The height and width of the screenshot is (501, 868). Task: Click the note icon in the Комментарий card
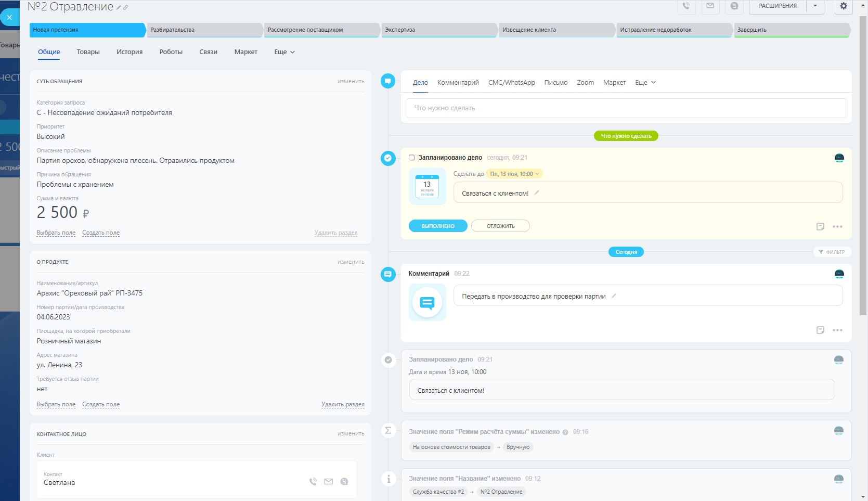[x=820, y=330]
